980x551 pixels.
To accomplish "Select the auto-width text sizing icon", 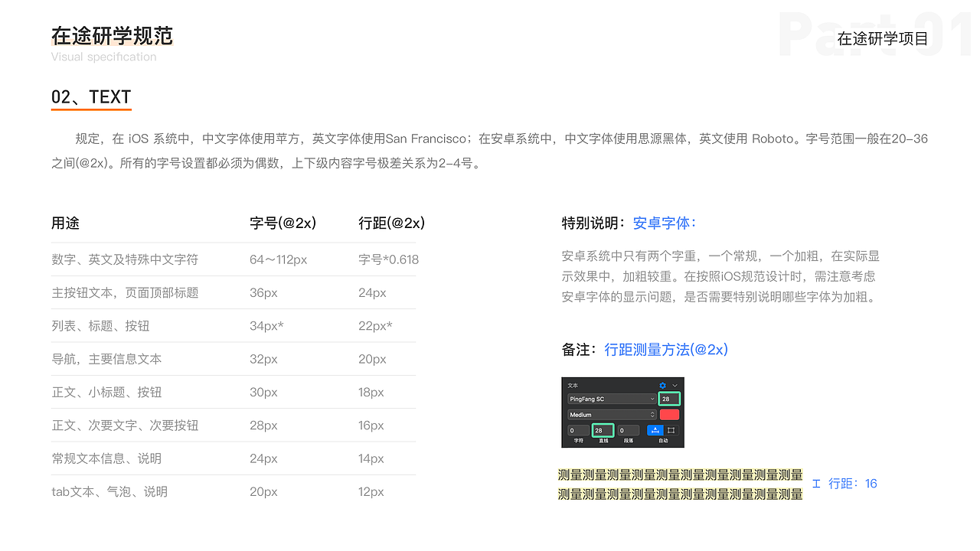I will click(x=655, y=430).
